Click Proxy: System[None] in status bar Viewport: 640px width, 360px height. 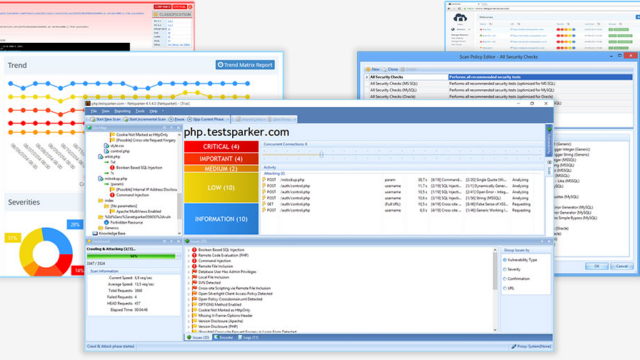pyautogui.click(x=531, y=347)
